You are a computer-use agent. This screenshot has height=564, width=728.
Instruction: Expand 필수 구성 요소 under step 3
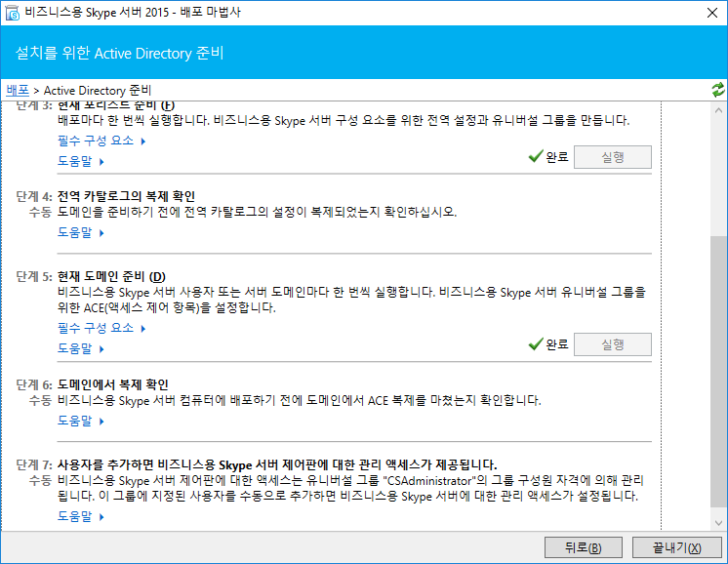[101, 141]
